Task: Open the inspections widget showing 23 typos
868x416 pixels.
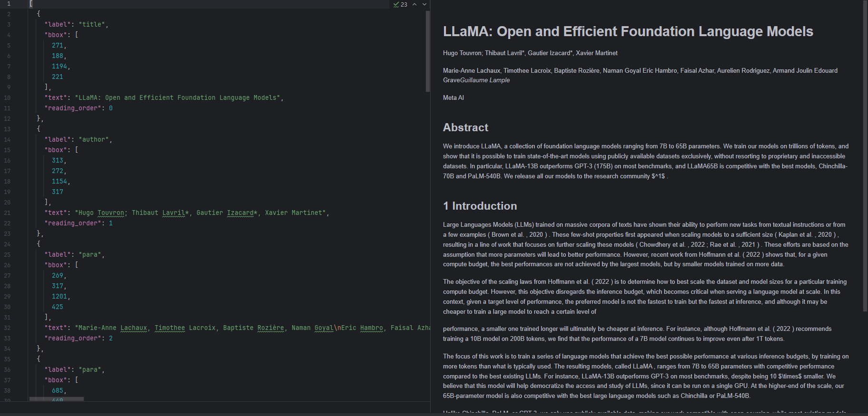Action: tap(400, 4)
